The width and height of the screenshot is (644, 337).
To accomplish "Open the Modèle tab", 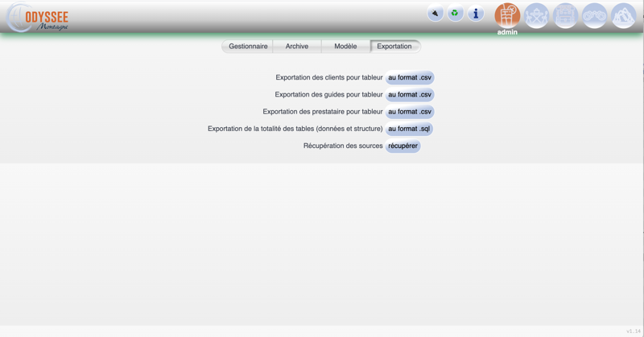I will (x=345, y=47).
